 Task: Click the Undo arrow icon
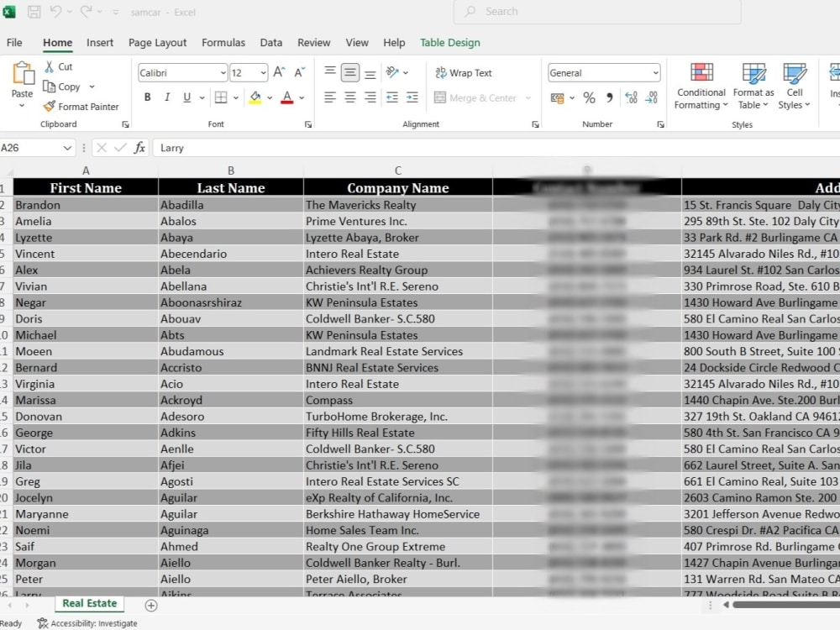(55, 11)
